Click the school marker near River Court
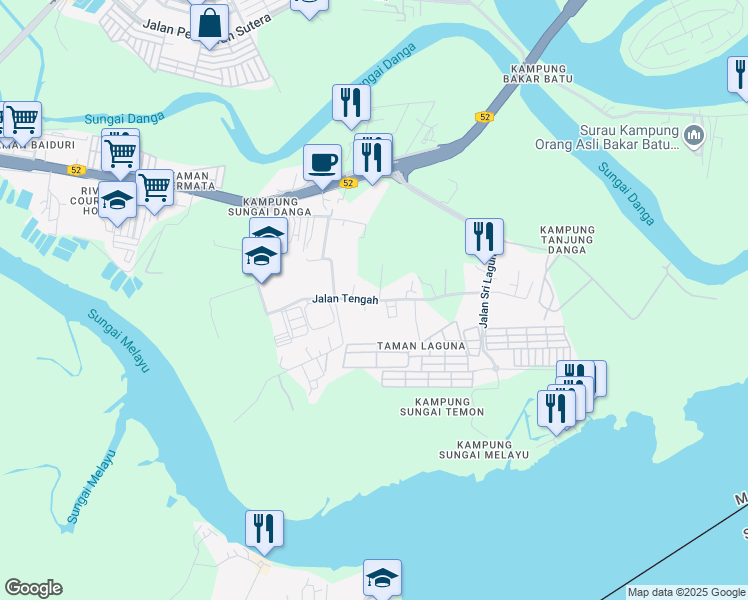This screenshot has height=600, width=748. (117, 202)
